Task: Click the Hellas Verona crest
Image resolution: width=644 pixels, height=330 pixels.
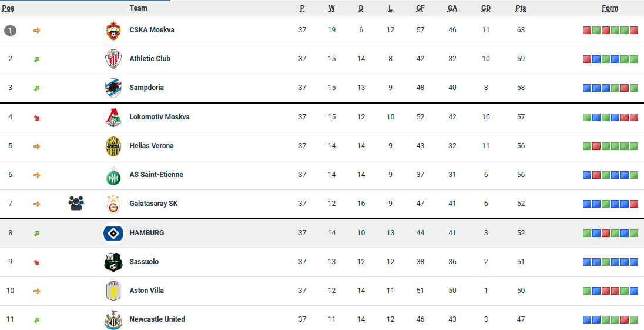Action: coord(113,146)
